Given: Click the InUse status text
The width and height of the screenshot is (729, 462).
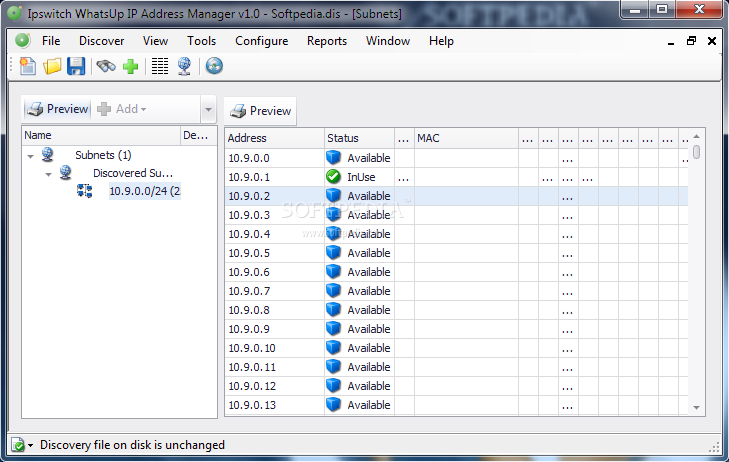Looking at the screenshot, I should (x=361, y=177).
